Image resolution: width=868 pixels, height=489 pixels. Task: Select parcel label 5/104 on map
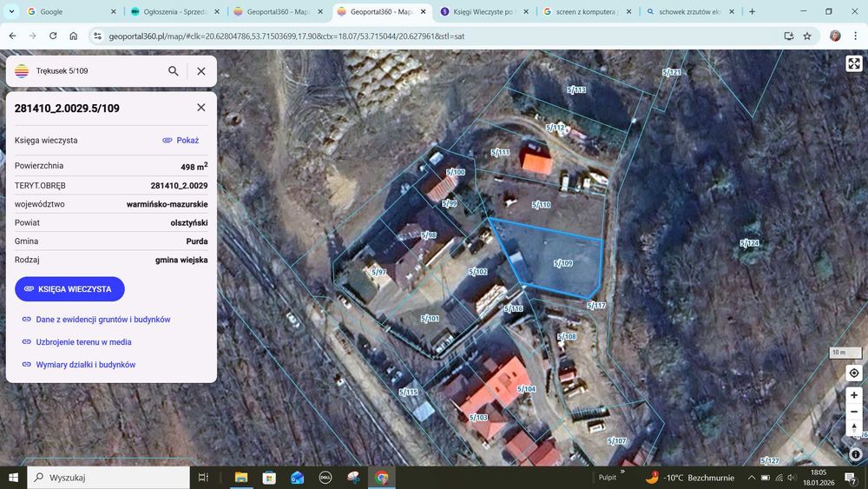pos(527,389)
